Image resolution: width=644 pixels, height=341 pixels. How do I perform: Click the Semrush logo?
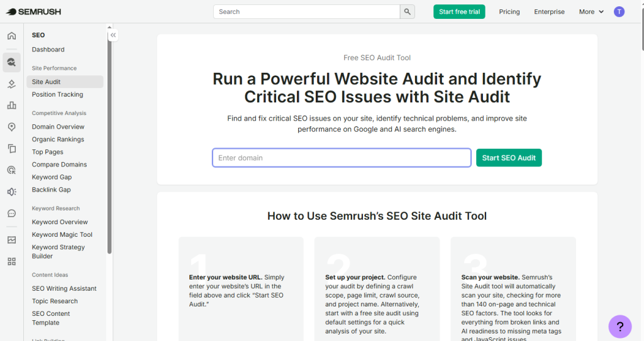34,12
